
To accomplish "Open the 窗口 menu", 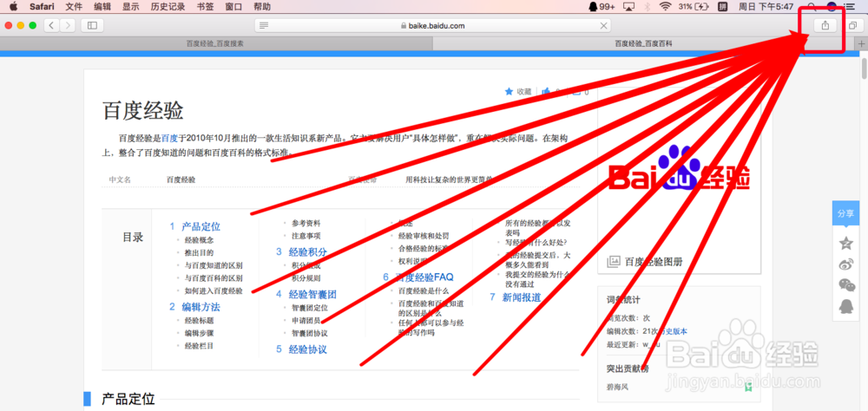I will point(233,7).
